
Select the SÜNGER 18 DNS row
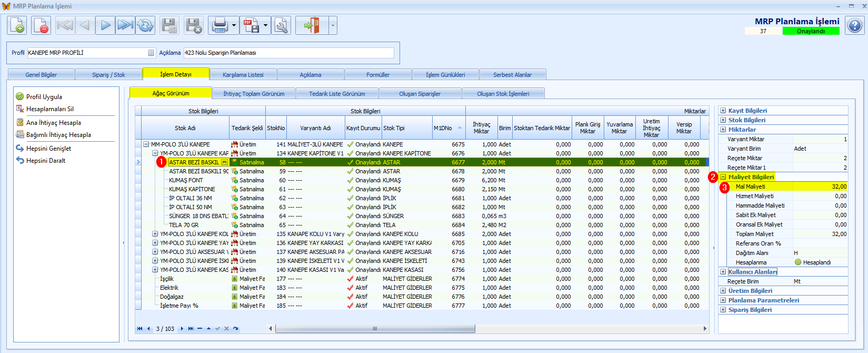(x=421, y=216)
